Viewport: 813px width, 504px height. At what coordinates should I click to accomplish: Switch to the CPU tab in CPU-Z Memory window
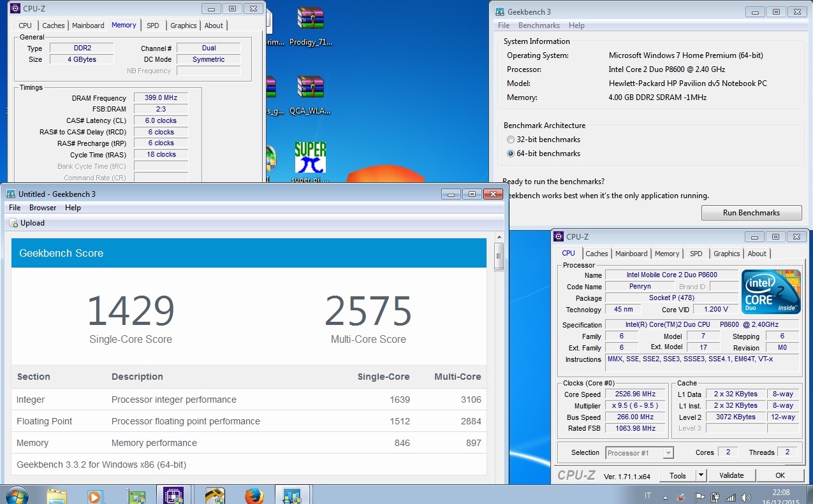(25, 25)
